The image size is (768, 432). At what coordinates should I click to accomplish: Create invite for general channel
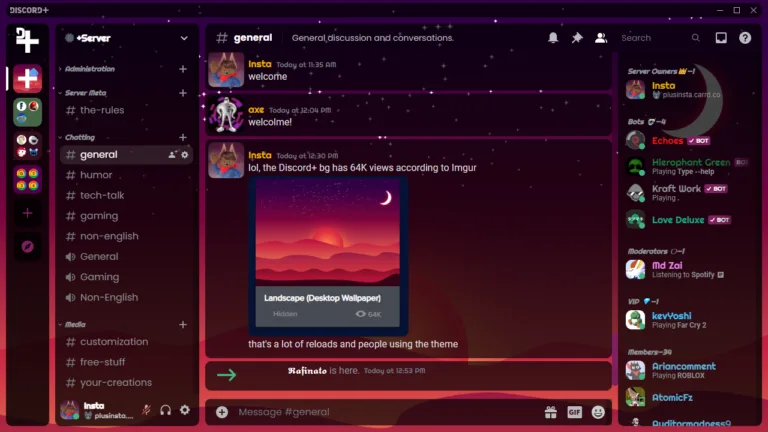pyautogui.click(x=172, y=155)
